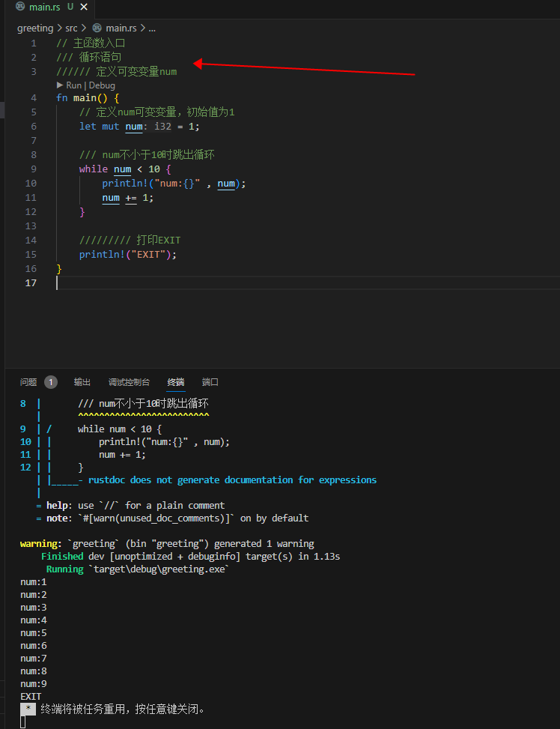Click terminal path 'target\debug\greeting.exe'
This screenshot has width=560, height=729.
[x=159, y=569]
